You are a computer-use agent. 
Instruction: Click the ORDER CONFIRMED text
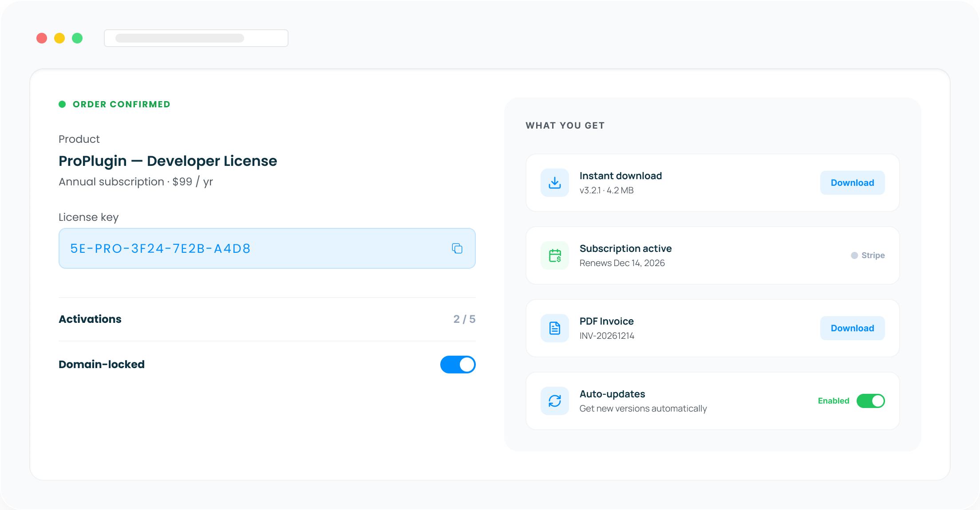tap(122, 104)
